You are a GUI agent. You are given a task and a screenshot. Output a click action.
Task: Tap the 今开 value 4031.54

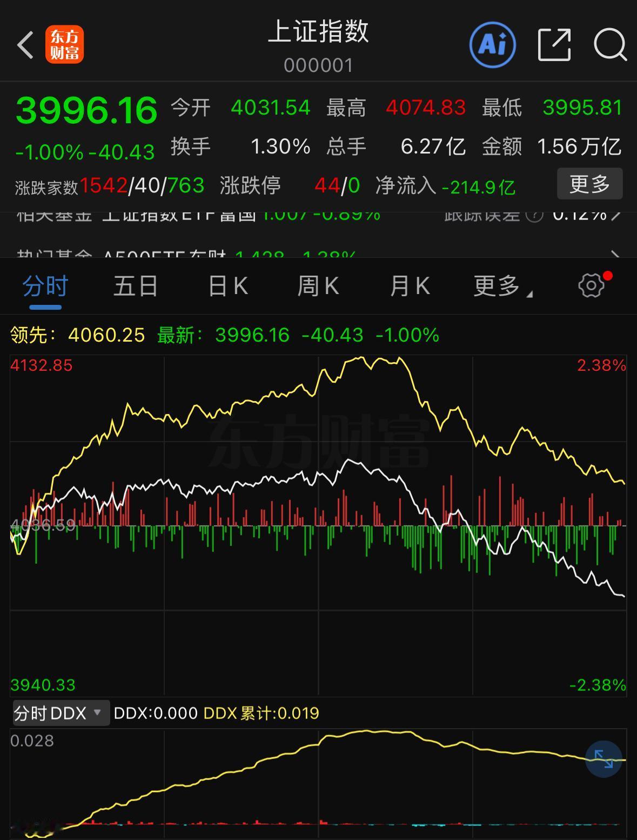coord(271,108)
